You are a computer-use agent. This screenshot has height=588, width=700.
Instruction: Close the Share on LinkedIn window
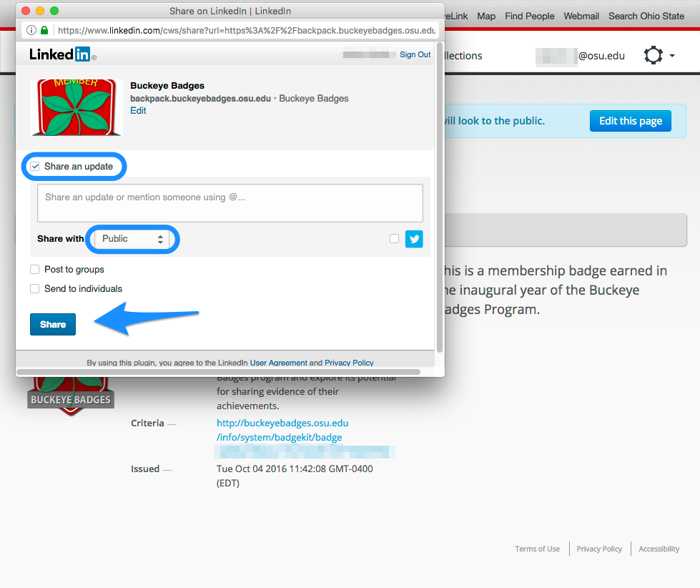point(26,11)
